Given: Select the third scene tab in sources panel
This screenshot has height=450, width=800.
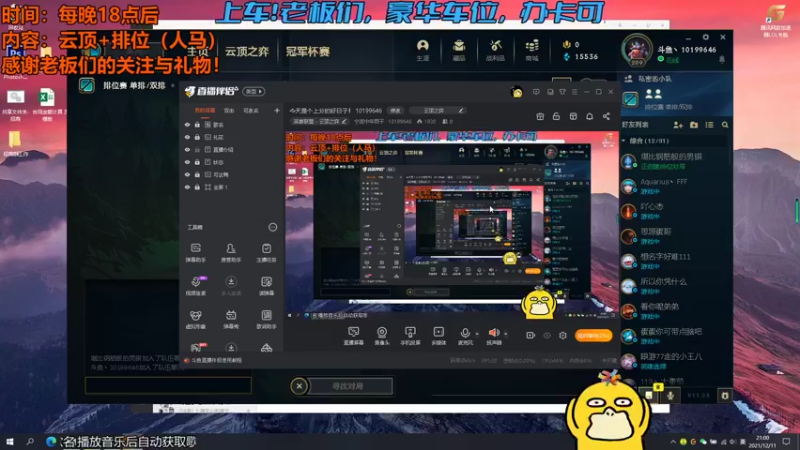Looking at the screenshot, I should (x=251, y=110).
